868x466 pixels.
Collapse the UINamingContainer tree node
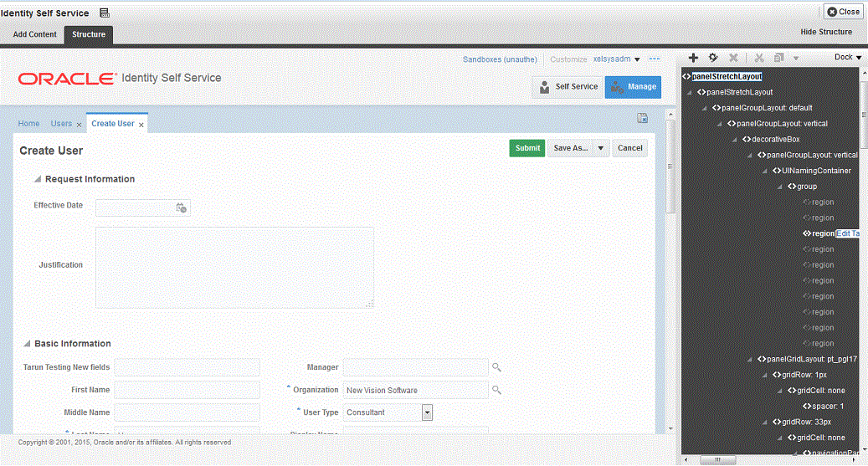point(764,171)
